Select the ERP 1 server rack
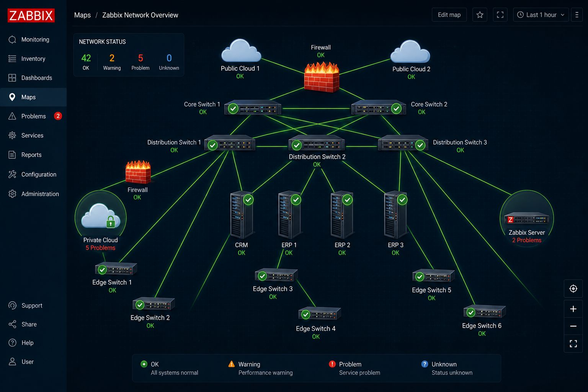The image size is (588, 392). pyautogui.click(x=290, y=215)
